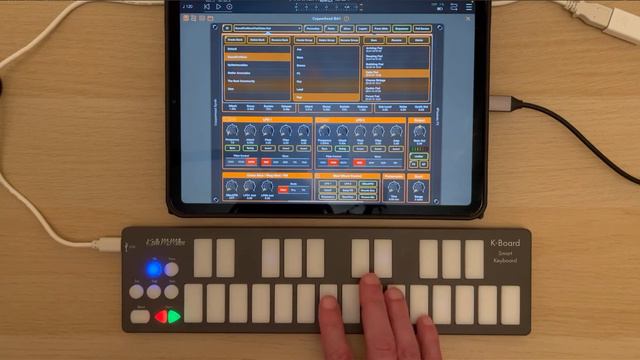Select red active option in LFO 1 filter control
Viewport: 640px width, 360px height.
click(x=251, y=162)
